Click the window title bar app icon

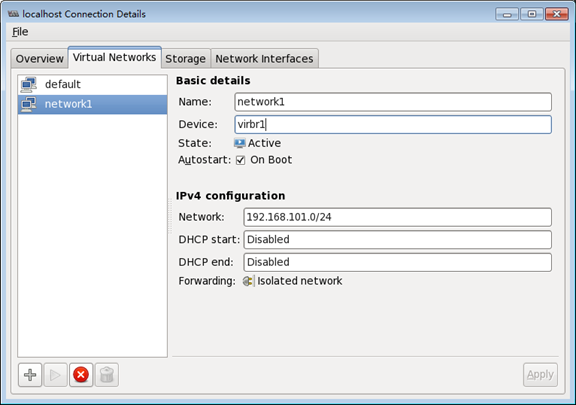click(x=13, y=14)
